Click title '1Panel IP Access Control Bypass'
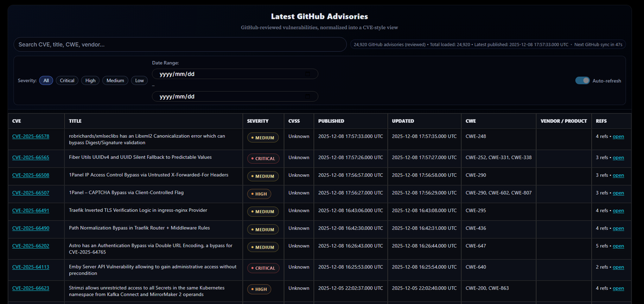Screen dimensions: 644x304 click(149, 175)
